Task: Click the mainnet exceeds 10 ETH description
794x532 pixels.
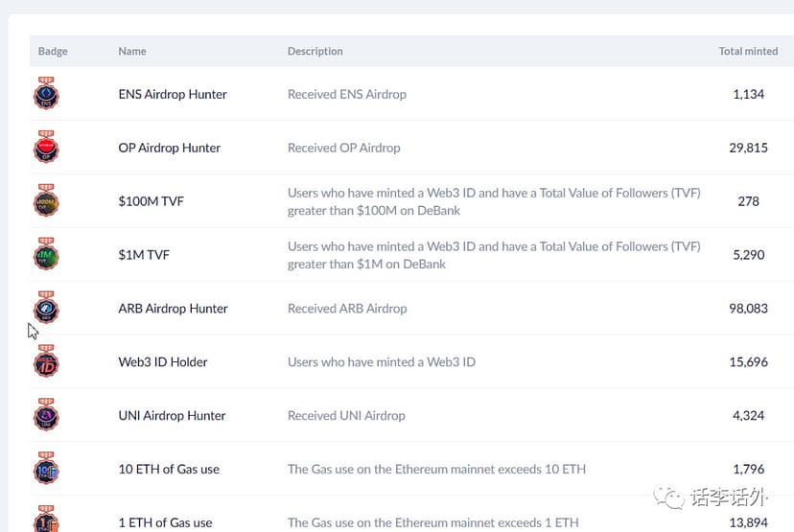Action: click(518, 470)
